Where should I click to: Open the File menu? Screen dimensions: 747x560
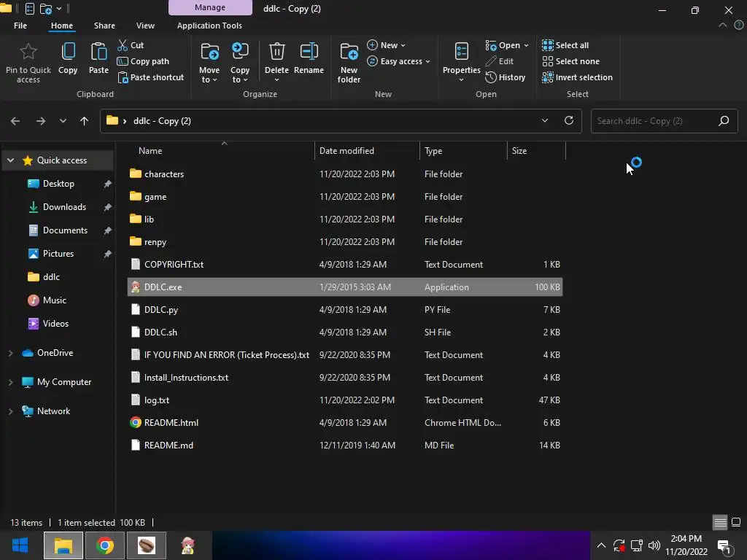pos(20,26)
